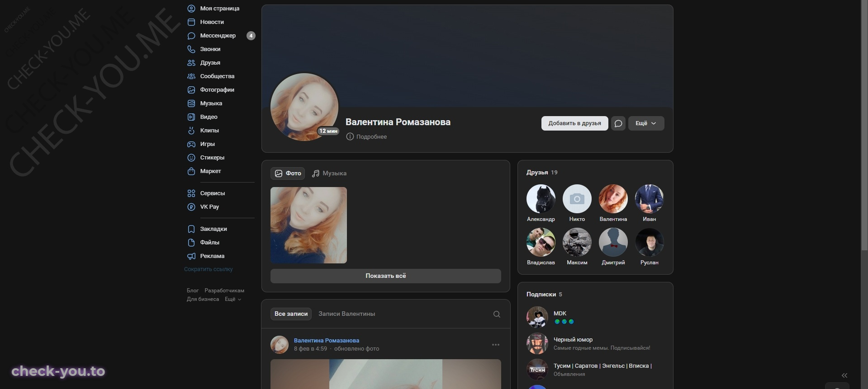The image size is (868, 389).
Task: Open the Друзья 19 block header
Action: click(x=542, y=173)
